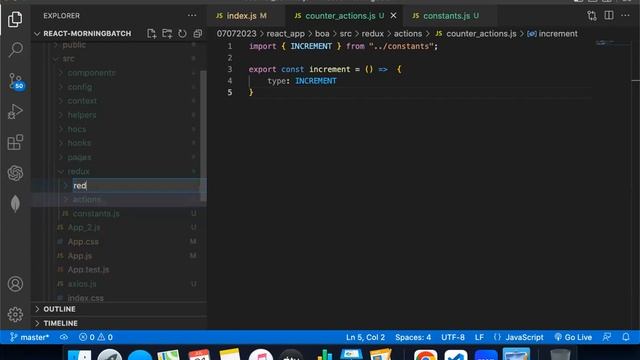
Task: Open Trash from the Dock
Action: tap(560, 355)
